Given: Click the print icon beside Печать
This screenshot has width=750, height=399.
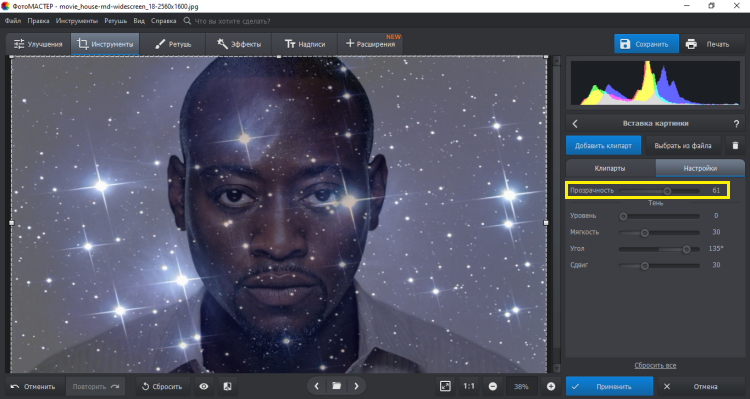Looking at the screenshot, I should [691, 44].
